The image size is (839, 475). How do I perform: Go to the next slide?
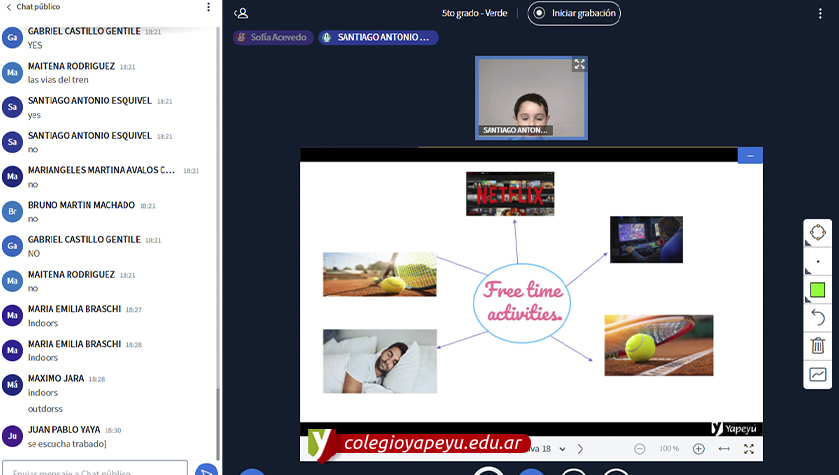coord(580,449)
